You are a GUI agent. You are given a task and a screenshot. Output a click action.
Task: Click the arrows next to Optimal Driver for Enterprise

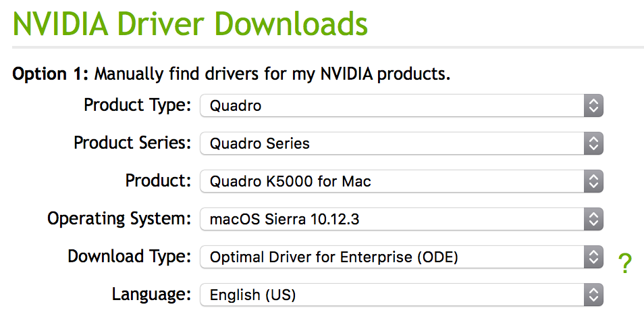pyautogui.click(x=593, y=257)
